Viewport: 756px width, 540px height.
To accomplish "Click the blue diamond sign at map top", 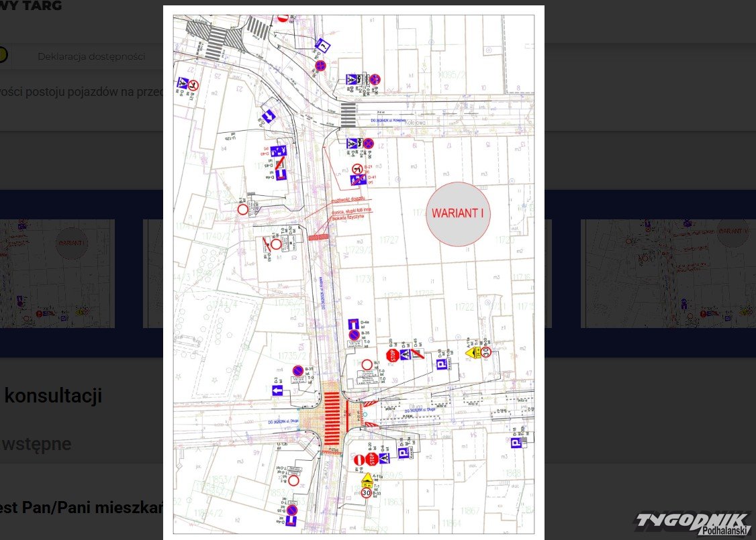I will tap(324, 46).
